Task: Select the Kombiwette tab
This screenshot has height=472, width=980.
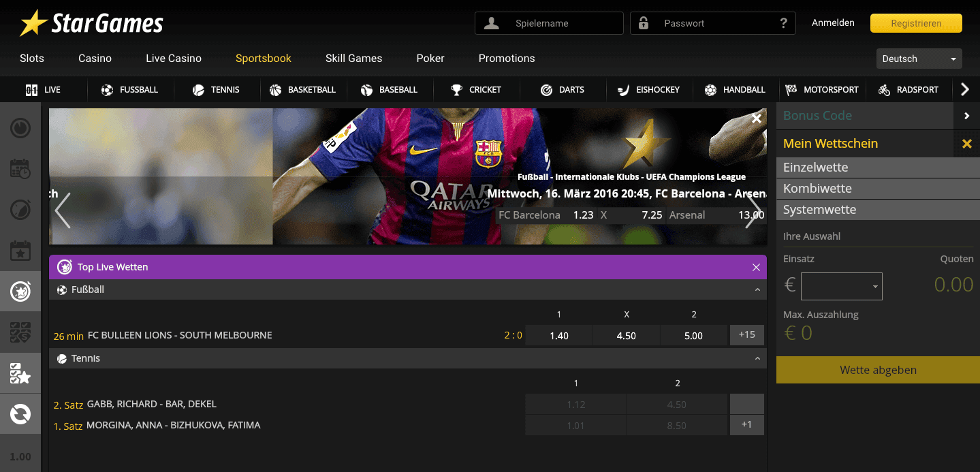Action: (x=878, y=189)
